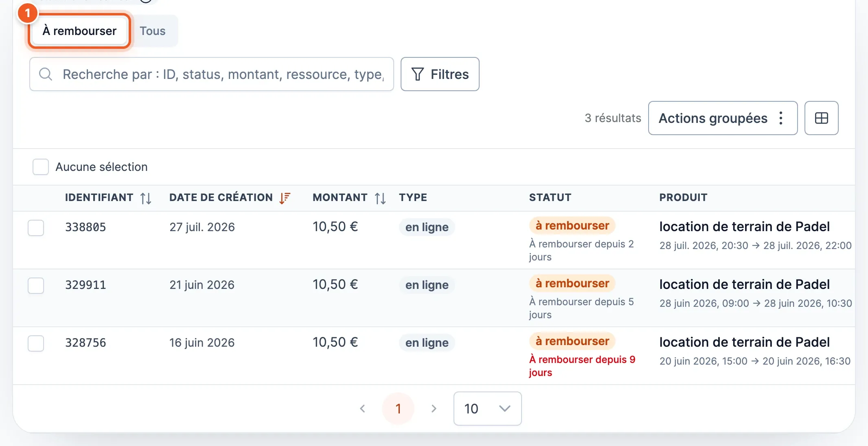This screenshot has height=446, width=868.
Task: Click the 3 résultats count
Action: coord(613,118)
